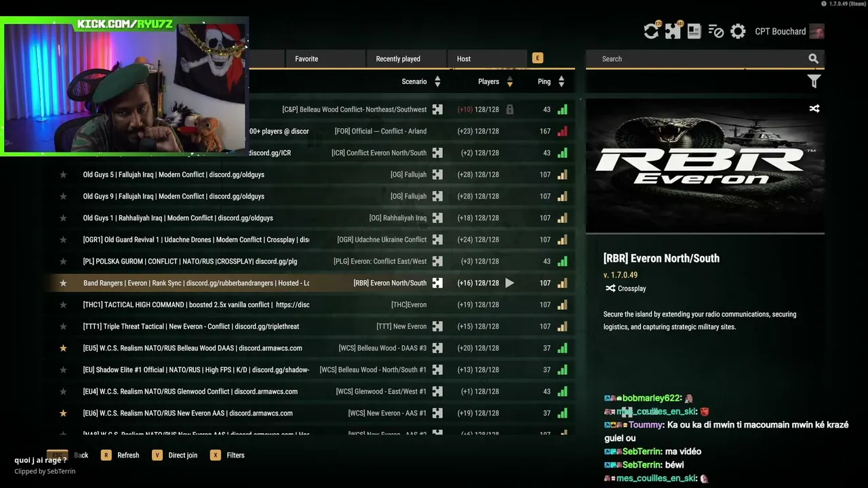The image size is (868, 488).
Task: Sort servers by the Players column arrows
Action: click(509, 81)
